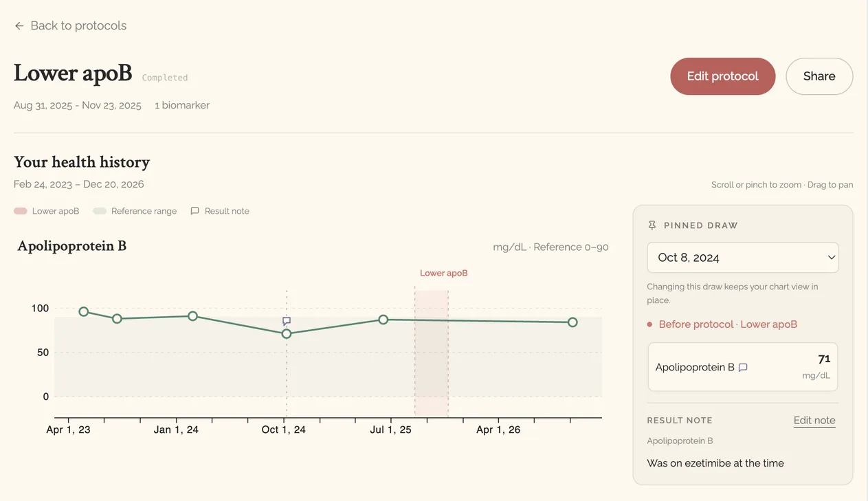
Task: Click the back arrow icon
Action: pyautogui.click(x=19, y=25)
